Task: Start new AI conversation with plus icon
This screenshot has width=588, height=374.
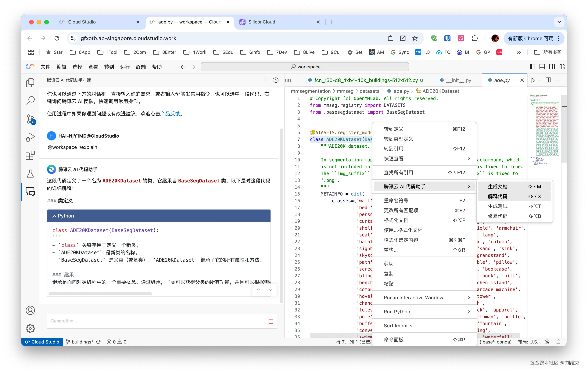Action: tap(266, 80)
